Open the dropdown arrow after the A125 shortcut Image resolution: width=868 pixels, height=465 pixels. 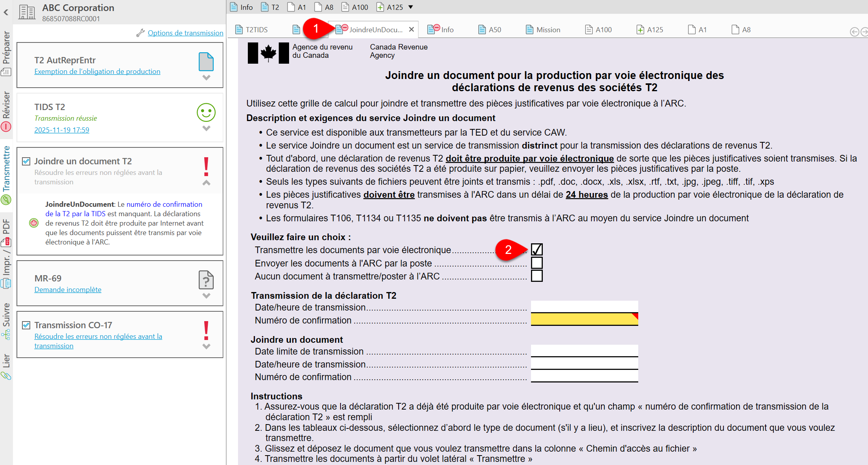411,7
